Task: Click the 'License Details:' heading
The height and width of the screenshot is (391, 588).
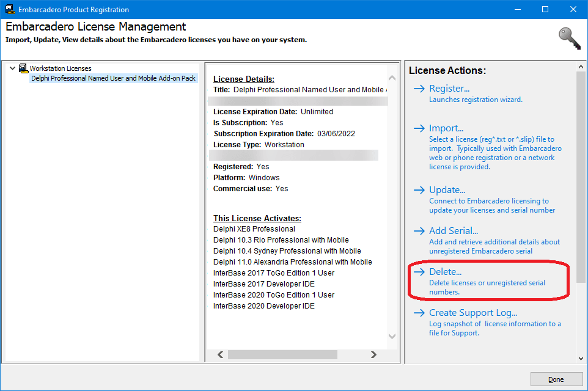Action: click(x=244, y=79)
